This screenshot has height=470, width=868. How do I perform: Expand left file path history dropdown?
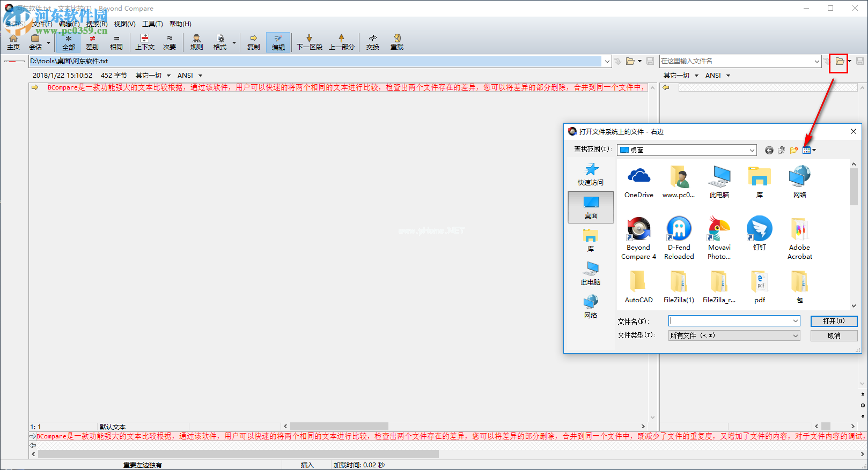pyautogui.click(x=607, y=61)
